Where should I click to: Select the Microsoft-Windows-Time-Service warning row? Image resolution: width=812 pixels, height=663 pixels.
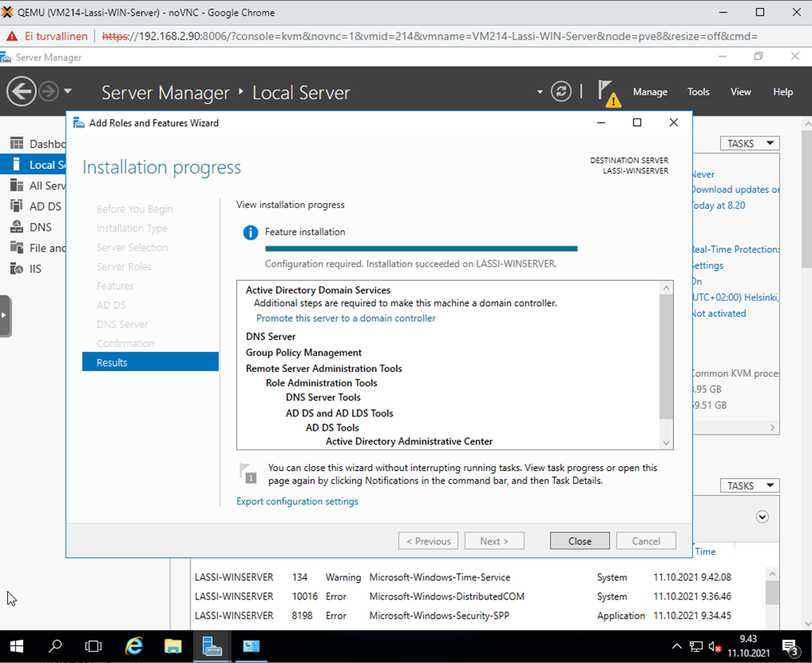pos(477,577)
